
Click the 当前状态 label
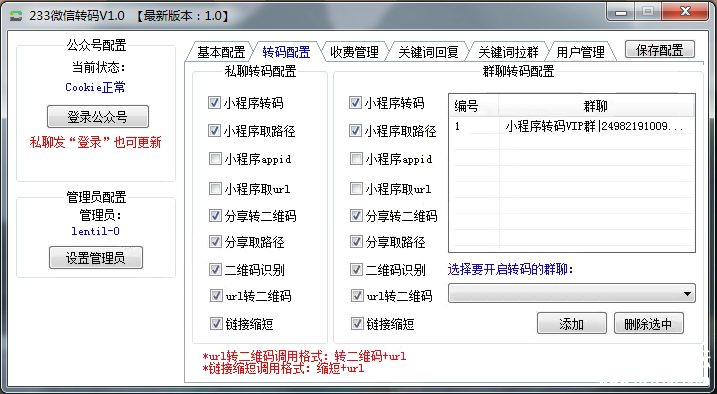click(99, 68)
